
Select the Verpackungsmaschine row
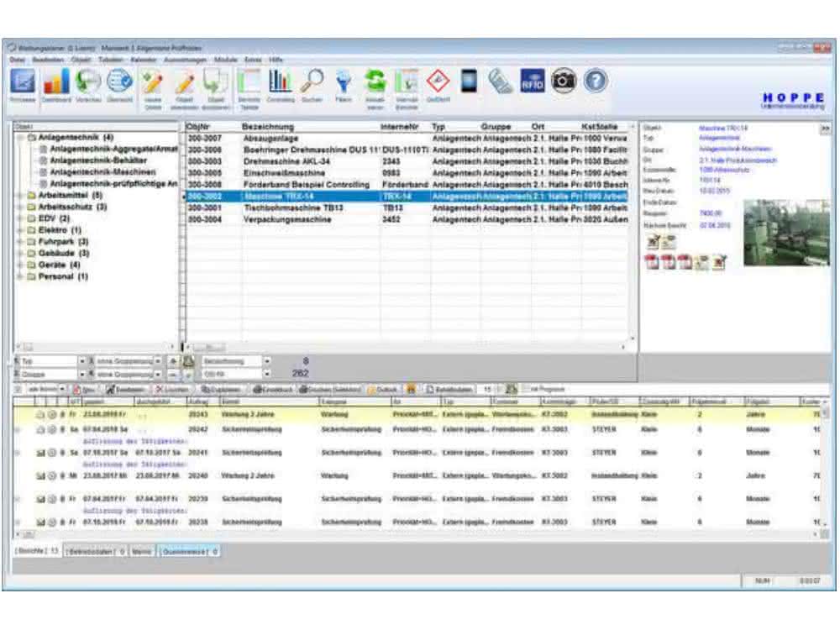406,219
